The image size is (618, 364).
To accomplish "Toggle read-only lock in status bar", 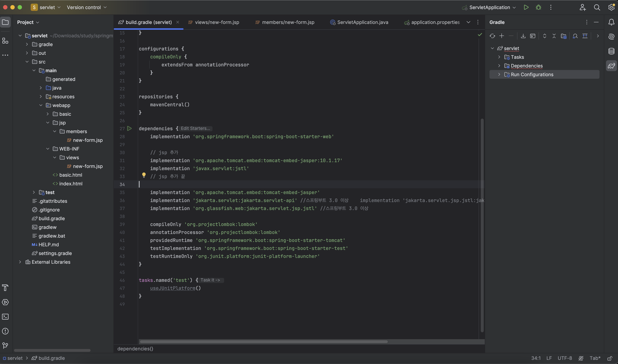I will point(610,358).
